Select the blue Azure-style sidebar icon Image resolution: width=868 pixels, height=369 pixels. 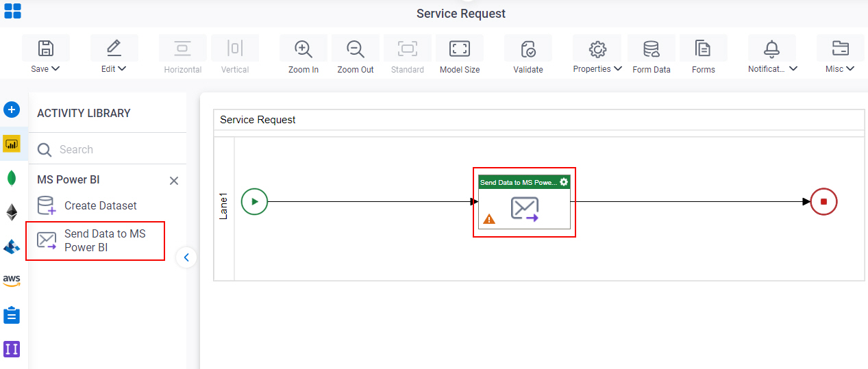point(12,246)
